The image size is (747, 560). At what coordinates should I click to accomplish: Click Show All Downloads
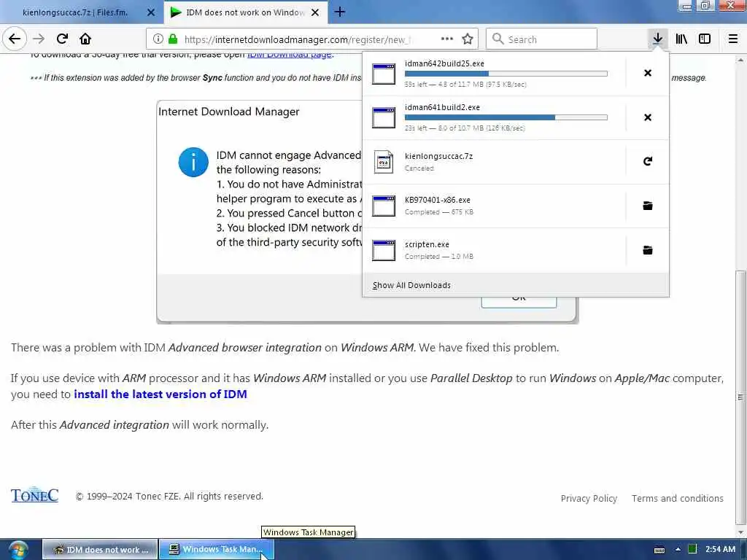411,285
